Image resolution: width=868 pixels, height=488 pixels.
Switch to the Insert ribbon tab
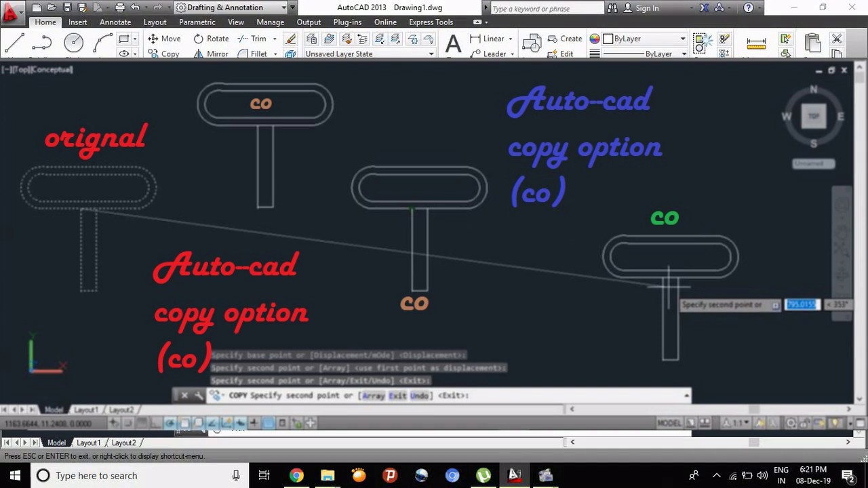pyautogui.click(x=77, y=22)
